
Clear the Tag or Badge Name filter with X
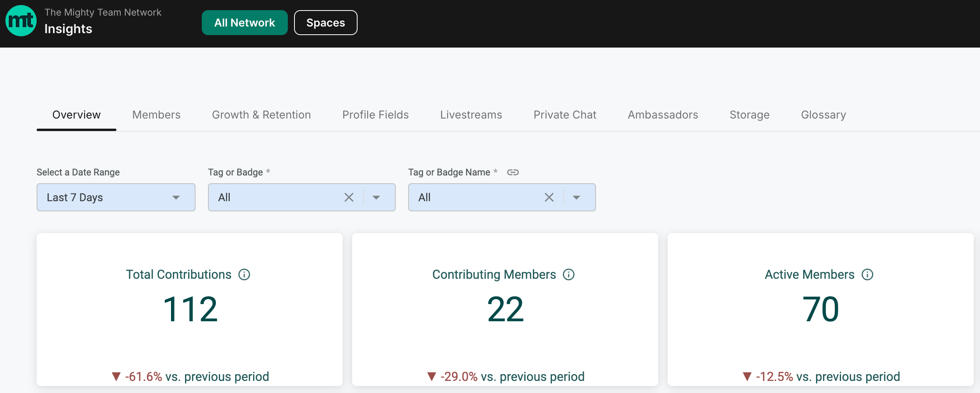pyautogui.click(x=549, y=197)
